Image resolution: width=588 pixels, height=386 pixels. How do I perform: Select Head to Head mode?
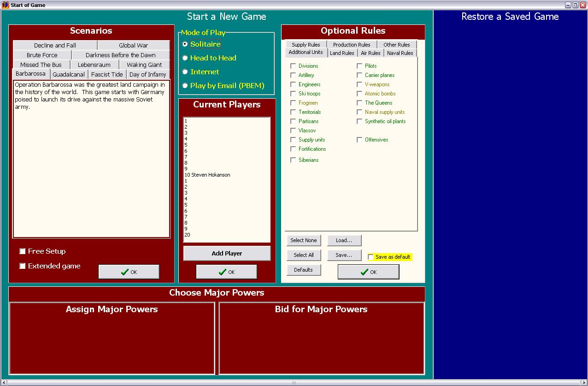[x=185, y=58]
